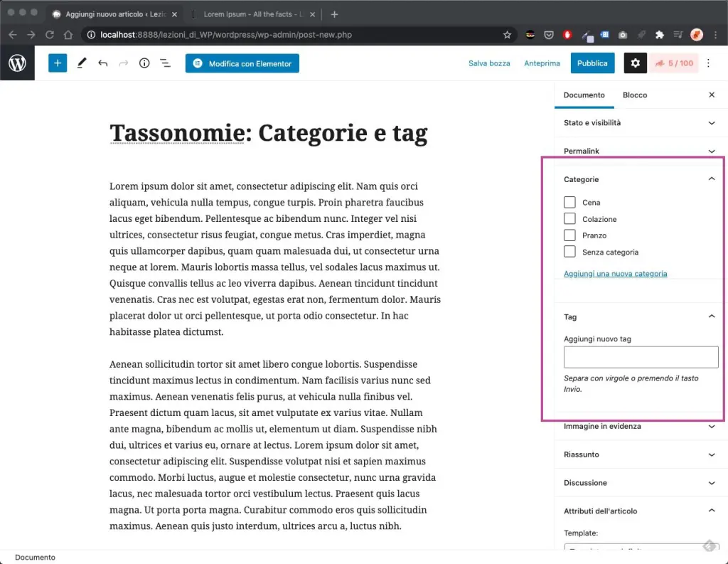Open block navigation list icon
The image size is (728, 564).
[x=165, y=63]
